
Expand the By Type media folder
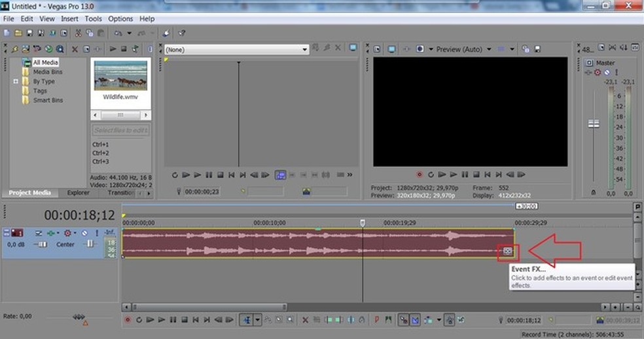coord(16,82)
